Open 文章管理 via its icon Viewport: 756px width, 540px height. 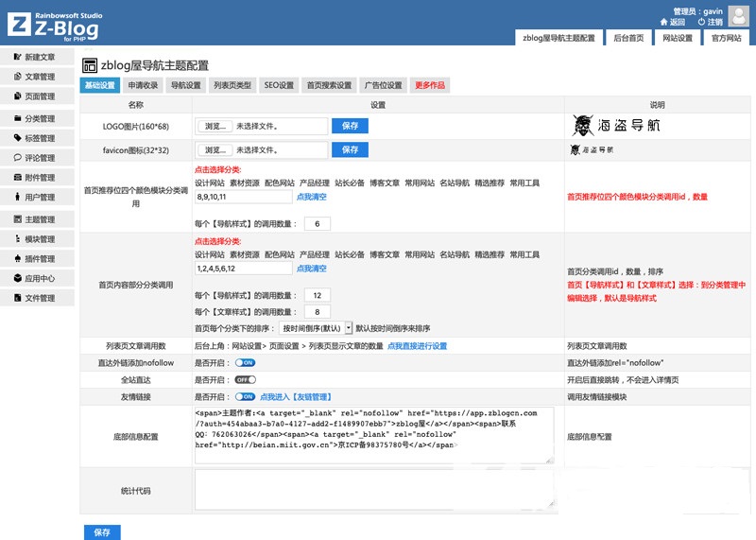(17, 77)
